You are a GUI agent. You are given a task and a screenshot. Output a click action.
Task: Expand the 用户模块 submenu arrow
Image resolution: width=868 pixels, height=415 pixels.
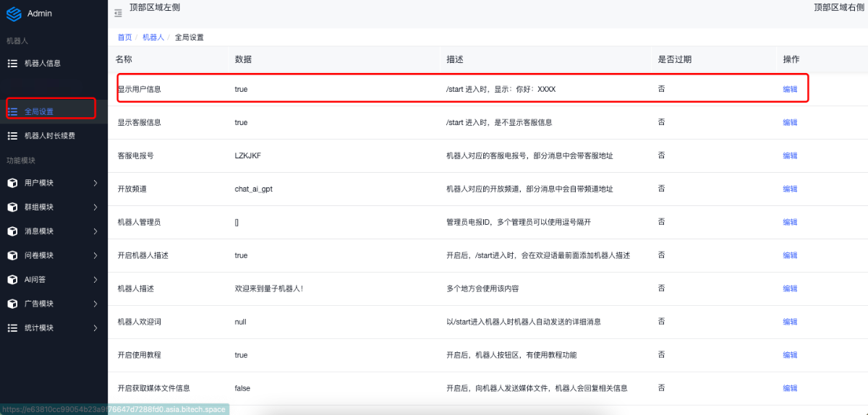coord(95,183)
